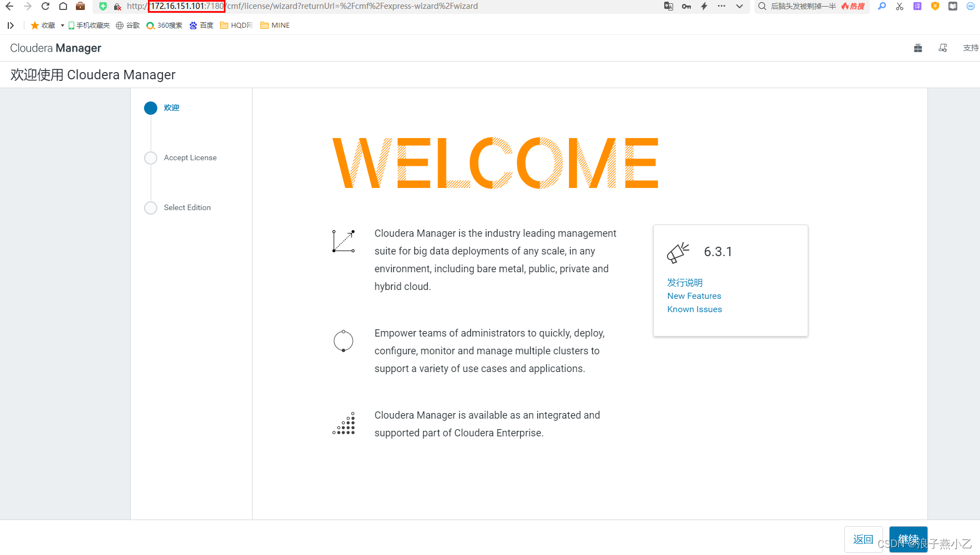Open the 百度 bookmark

point(202,26)
